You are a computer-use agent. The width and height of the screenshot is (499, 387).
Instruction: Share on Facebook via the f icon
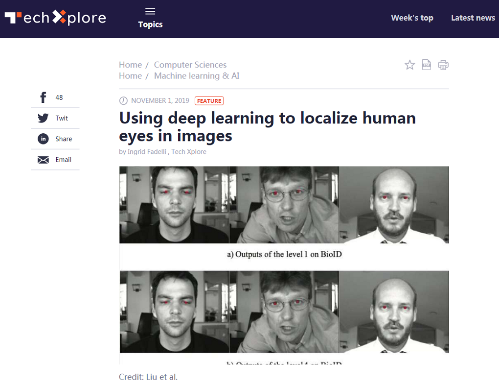tap(43, 97)
